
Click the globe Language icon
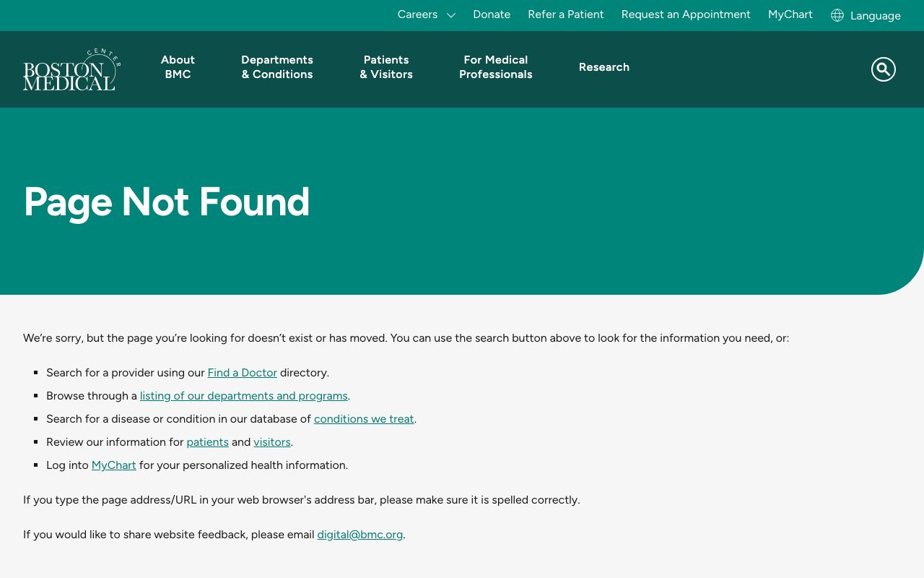pos(837,15)
